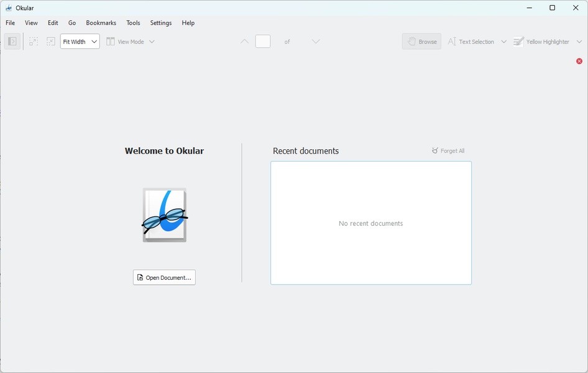Expand the Yellow Highlighter dropdown arrow
Screen dimensions: 588x373
point(579,42)
